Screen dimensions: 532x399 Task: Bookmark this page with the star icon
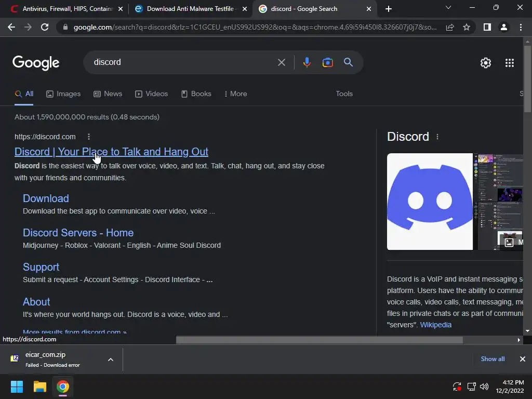click(x=467, y=27)
